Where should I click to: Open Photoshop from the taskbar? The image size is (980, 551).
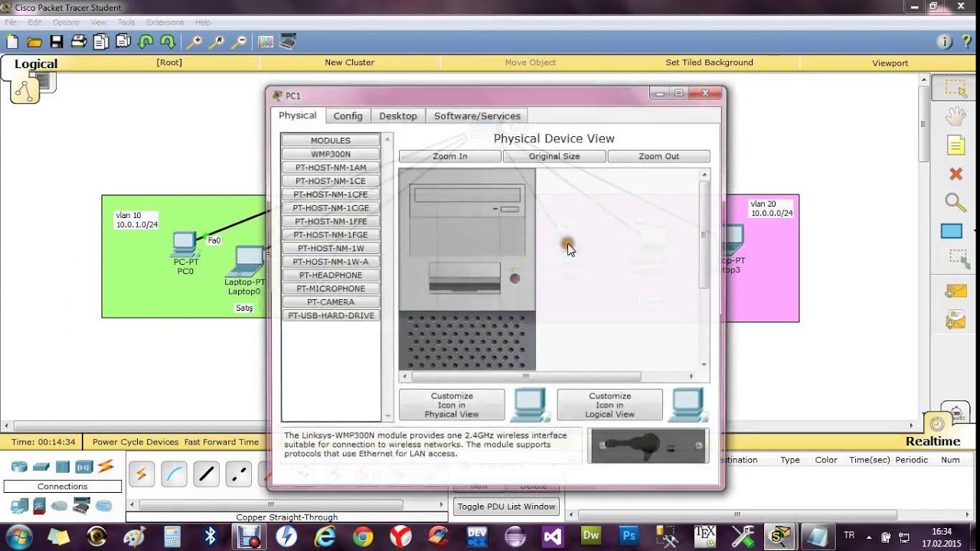tap(629, 536)
